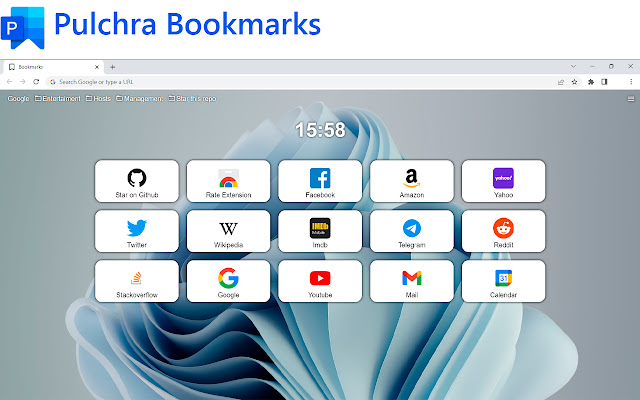Click the browser forward arrow
Image resolution: width=640 pixels, height=400 pixels.
pos(23,82)
